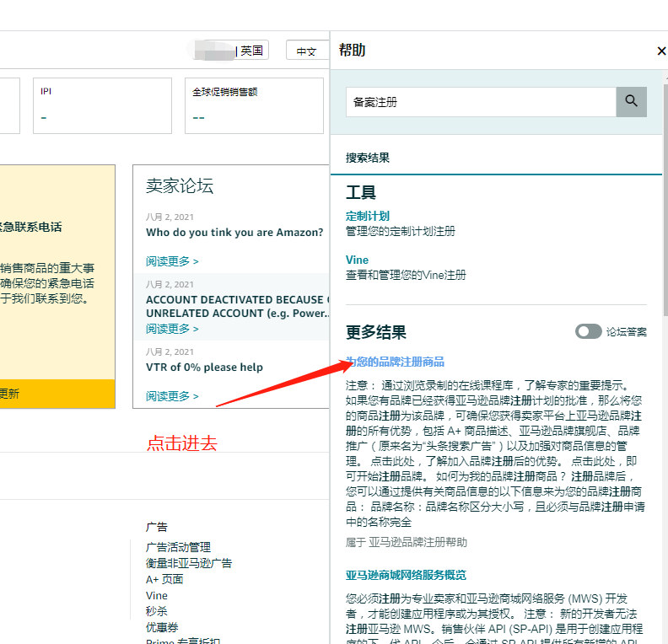The width and height of the screenshot is (668, 644).
Task: Open the Vine tool link in Help results
Action: 357,260
